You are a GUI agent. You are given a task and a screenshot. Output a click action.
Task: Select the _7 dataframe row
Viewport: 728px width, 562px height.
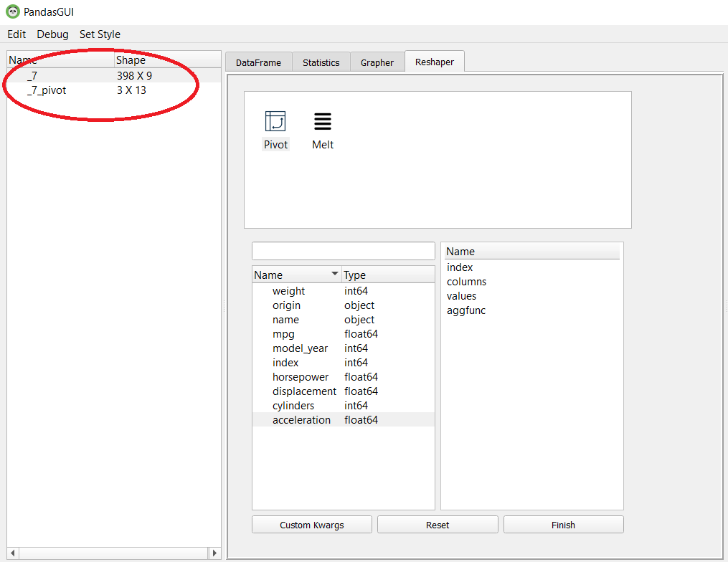click(114, 76)
